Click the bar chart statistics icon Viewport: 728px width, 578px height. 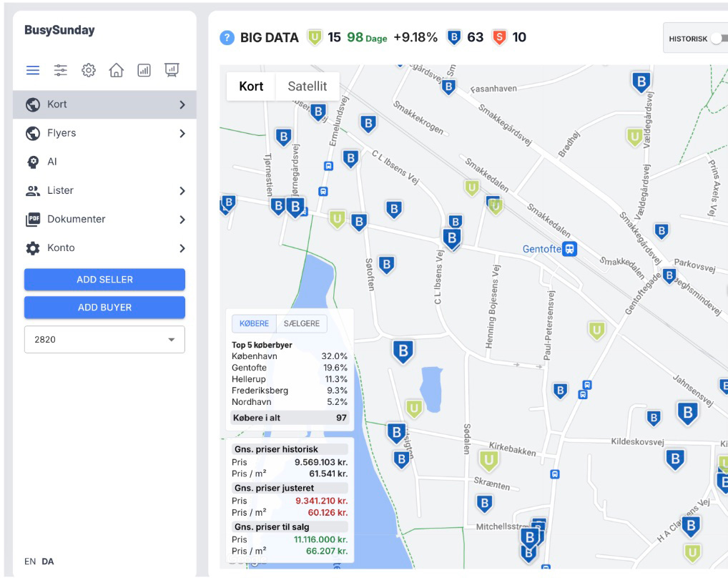pyautogui.click(x=144, y=70)
